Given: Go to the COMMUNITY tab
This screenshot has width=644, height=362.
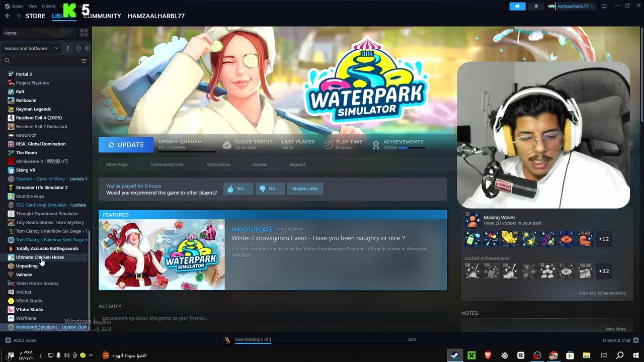Looking at the screenshot, I should coord(102,16).
